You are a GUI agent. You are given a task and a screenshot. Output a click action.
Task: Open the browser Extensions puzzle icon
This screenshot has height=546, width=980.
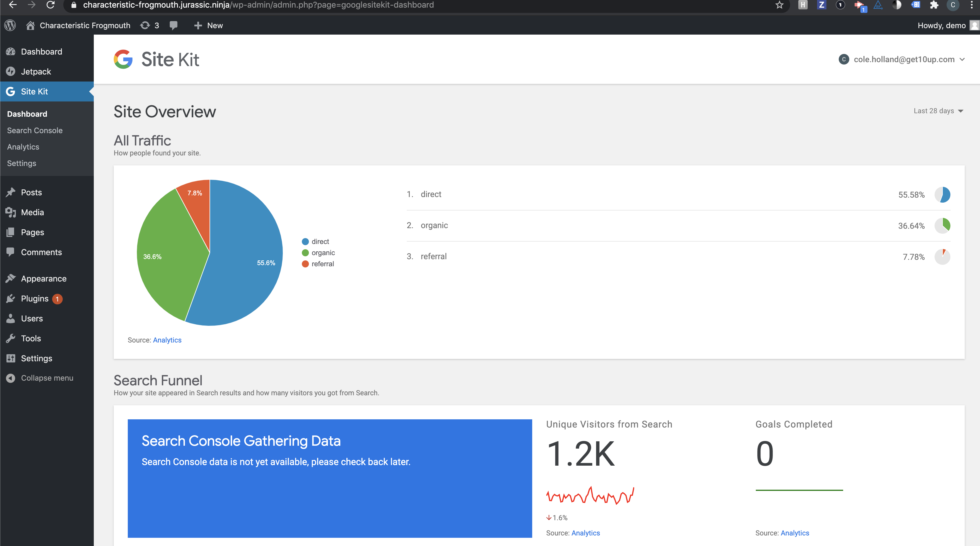[x=934, y=5]
